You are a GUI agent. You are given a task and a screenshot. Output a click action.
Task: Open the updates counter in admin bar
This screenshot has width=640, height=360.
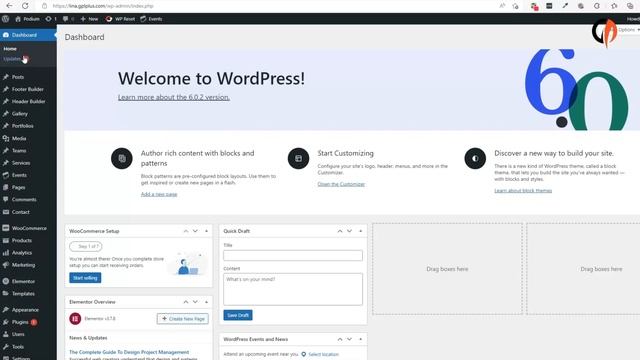[51, 19]
